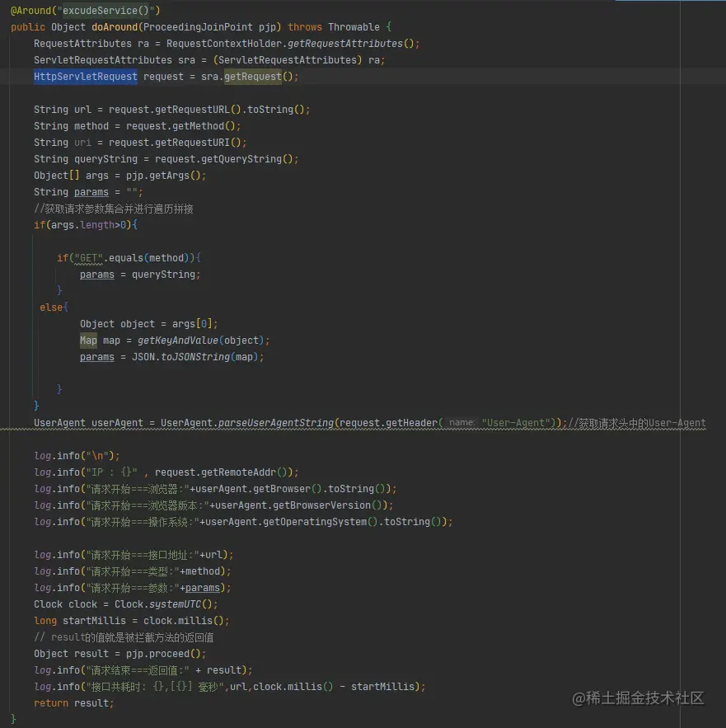726x728 pixels.
Task: Select the highlighted HttpServletRequest type
Action: (86, 77)
